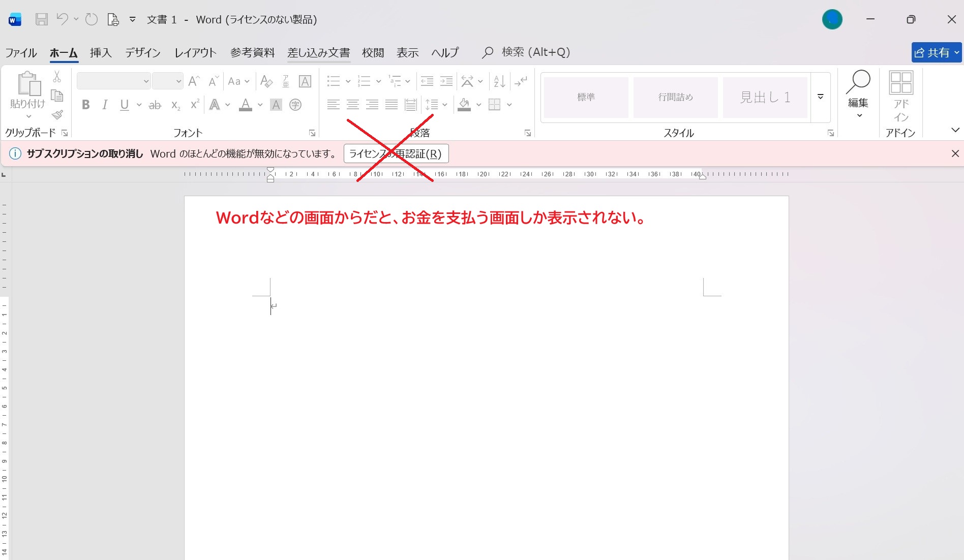Click the Text Effects icon

215,105
